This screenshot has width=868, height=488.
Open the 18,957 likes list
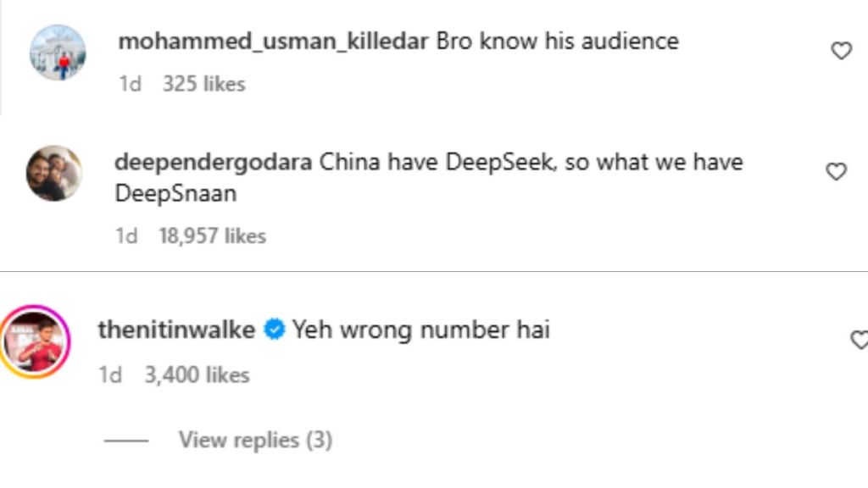(212, 236)
